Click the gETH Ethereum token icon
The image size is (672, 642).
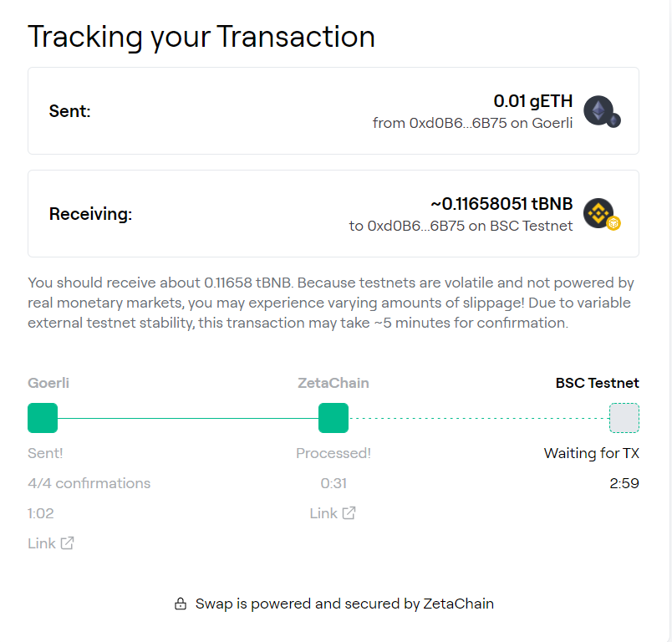click(x=598, y=110)
